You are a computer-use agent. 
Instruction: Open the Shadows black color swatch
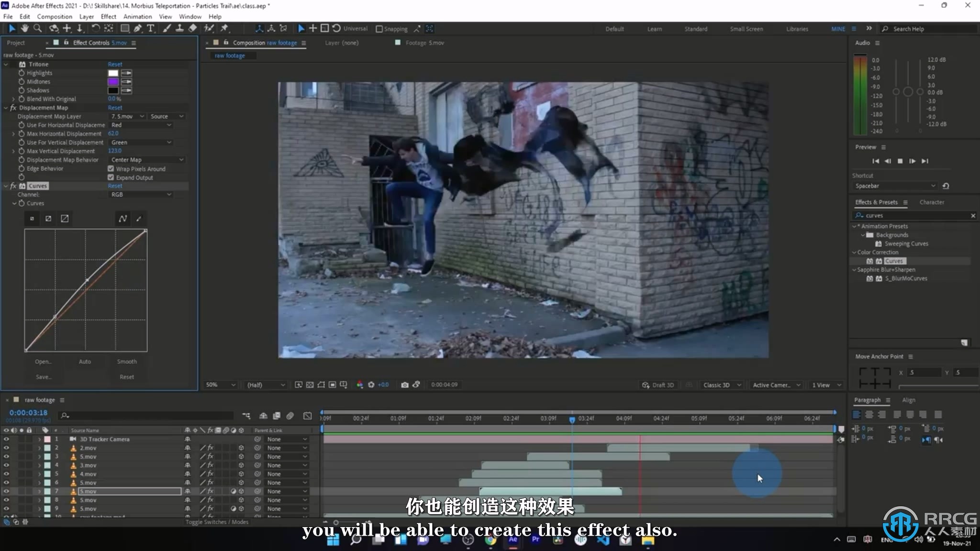113,90
